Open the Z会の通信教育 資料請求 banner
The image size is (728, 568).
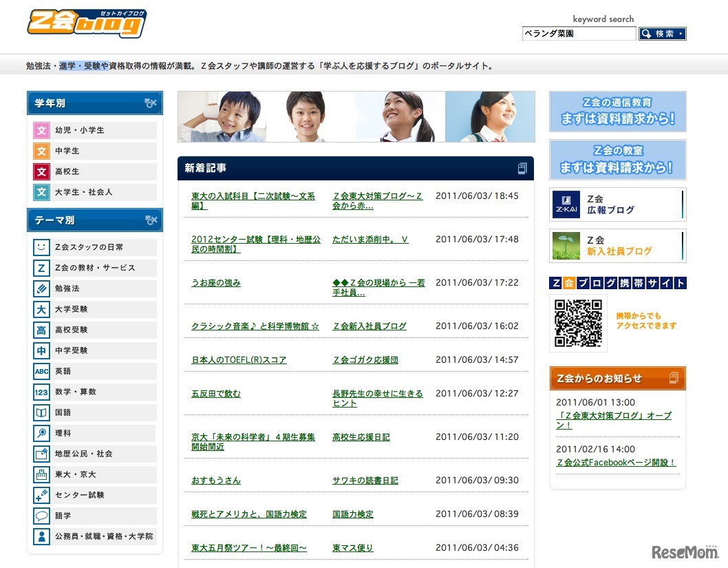(x=617, y=112)
